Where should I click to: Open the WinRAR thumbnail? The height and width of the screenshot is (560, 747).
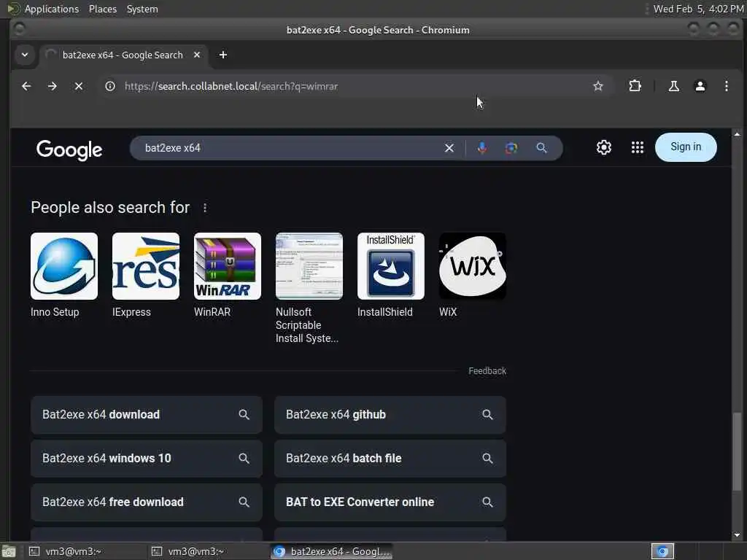(228, 265)
